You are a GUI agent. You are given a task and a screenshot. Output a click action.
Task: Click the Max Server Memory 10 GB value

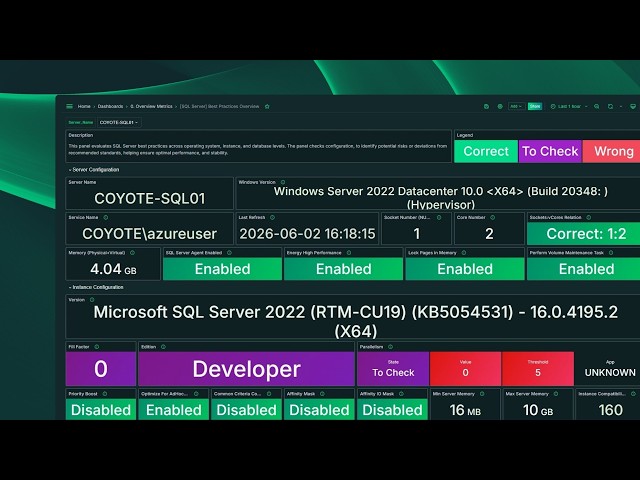(x=538, y=410)
